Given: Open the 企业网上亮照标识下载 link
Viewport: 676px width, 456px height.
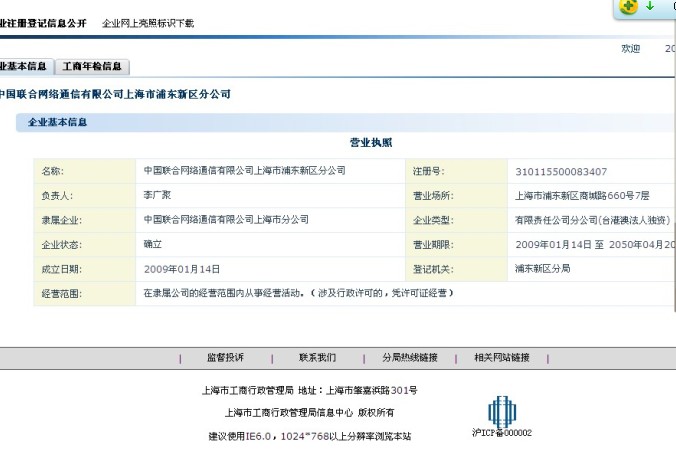Looking at the screenshot, I should tap(148, 23).
